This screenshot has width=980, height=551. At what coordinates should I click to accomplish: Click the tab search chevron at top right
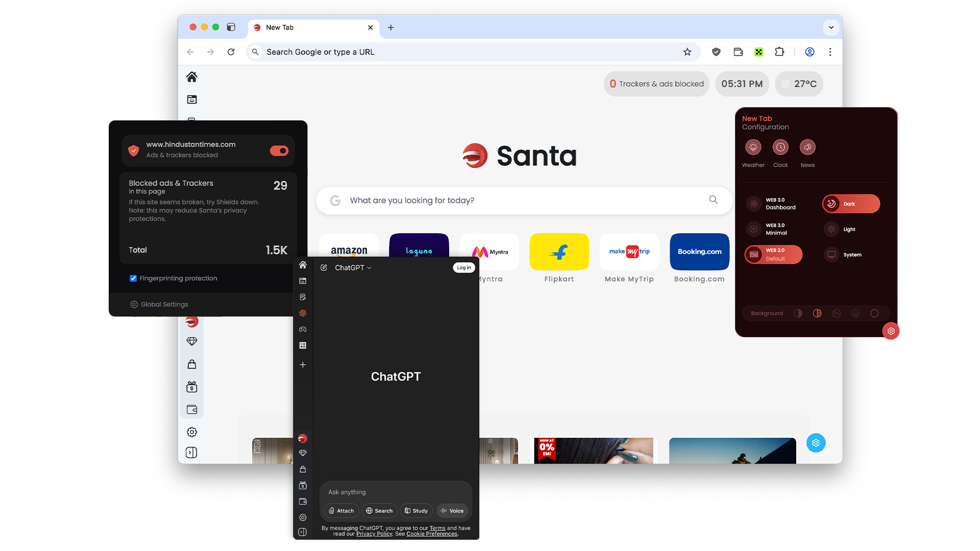click(x=831, y=28)
